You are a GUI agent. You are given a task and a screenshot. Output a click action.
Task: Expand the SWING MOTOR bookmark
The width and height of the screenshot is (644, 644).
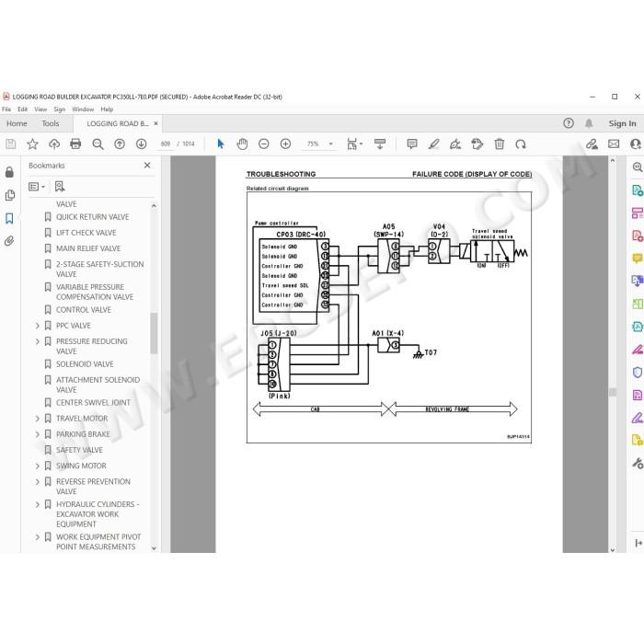tap(38, 466)
